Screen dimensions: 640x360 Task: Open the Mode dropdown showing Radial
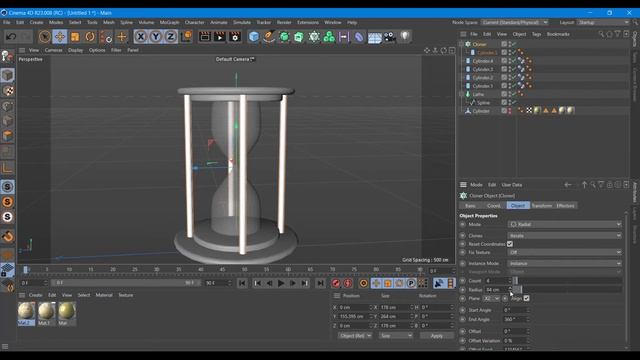[x=564, y=224]
